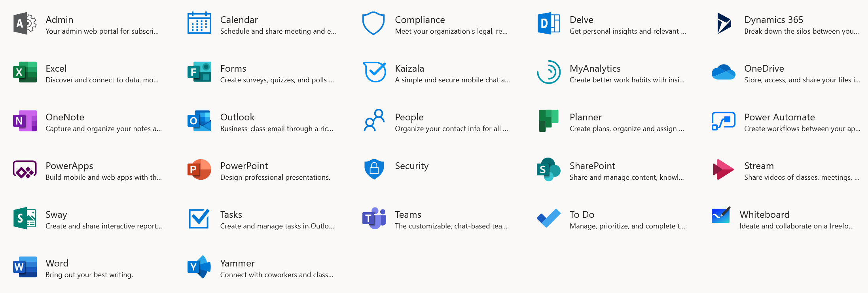Click the Admin title link
The width and height of the screenshot is (868, 293).
59,20
